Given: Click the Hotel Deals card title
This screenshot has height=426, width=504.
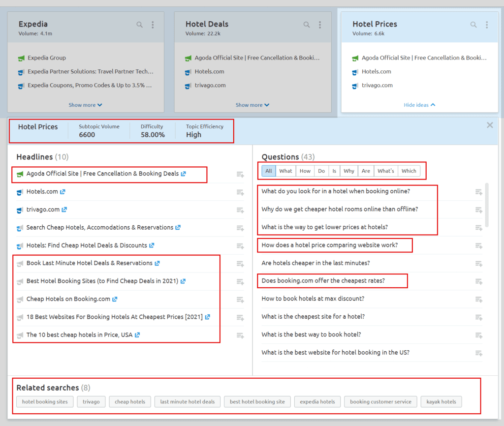Looking at the screenshot, I should point(207,24).
